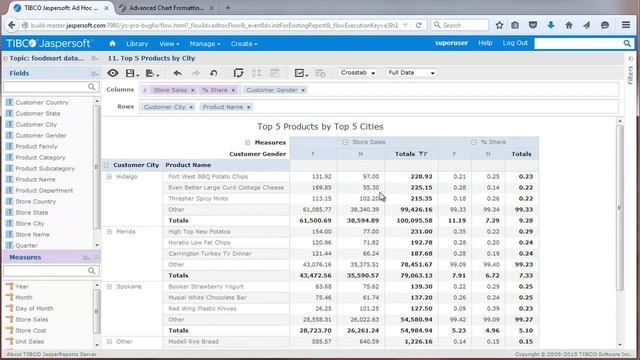Screen dimensions: 640x360
Task: Redo the last undone action
Action: pyautogui.click(x=196, y=73)
